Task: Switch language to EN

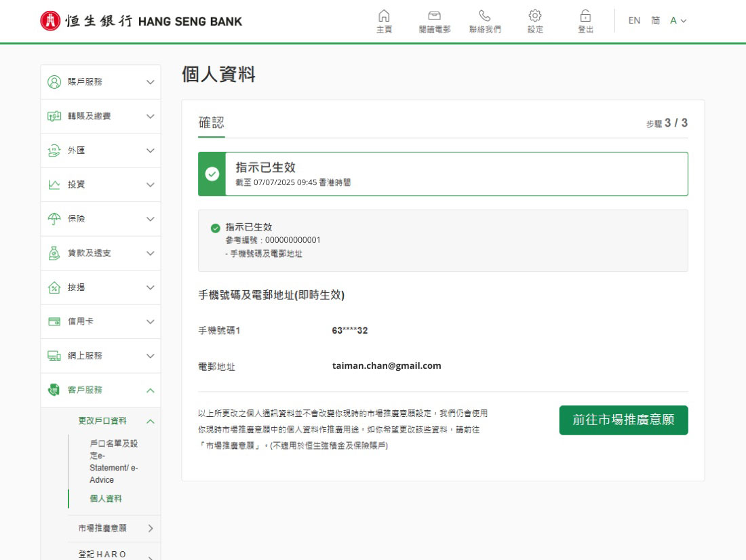Action: point(634,21)
